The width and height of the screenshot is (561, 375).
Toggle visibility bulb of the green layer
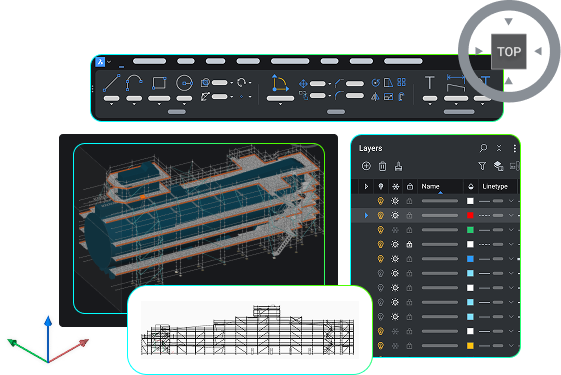pyautogui.click(x=381, y=230)
